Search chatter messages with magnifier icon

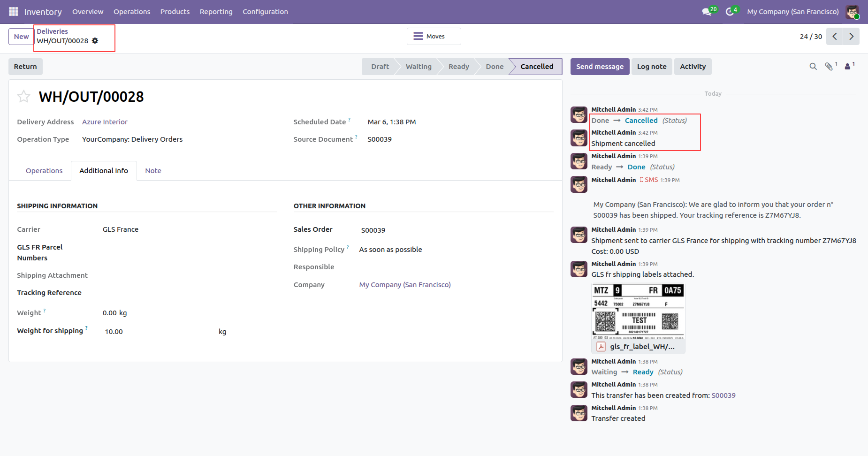coord(813,67)
